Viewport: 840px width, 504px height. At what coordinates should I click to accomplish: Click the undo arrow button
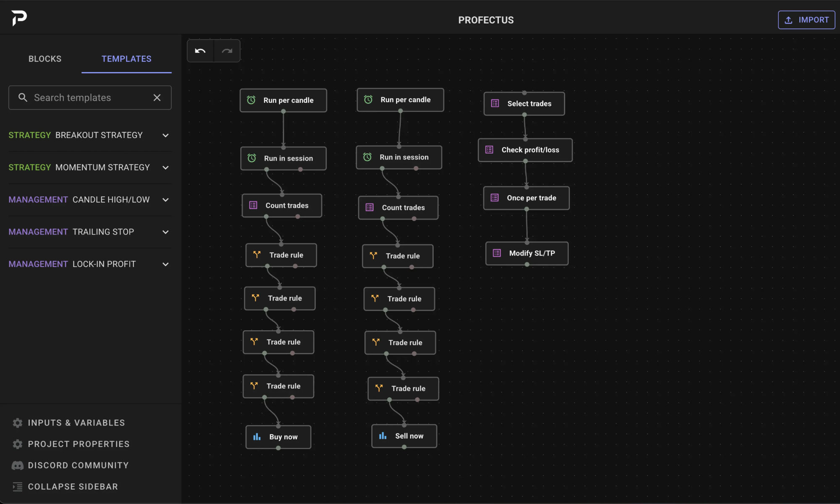pos(200,51)
